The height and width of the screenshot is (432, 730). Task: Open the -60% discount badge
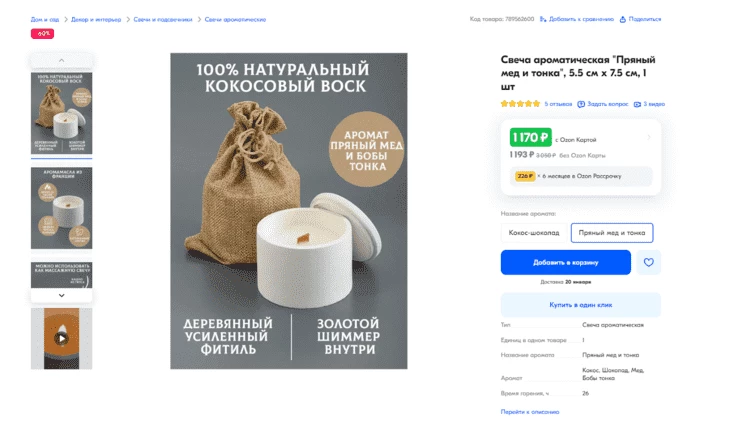(42, 34)
